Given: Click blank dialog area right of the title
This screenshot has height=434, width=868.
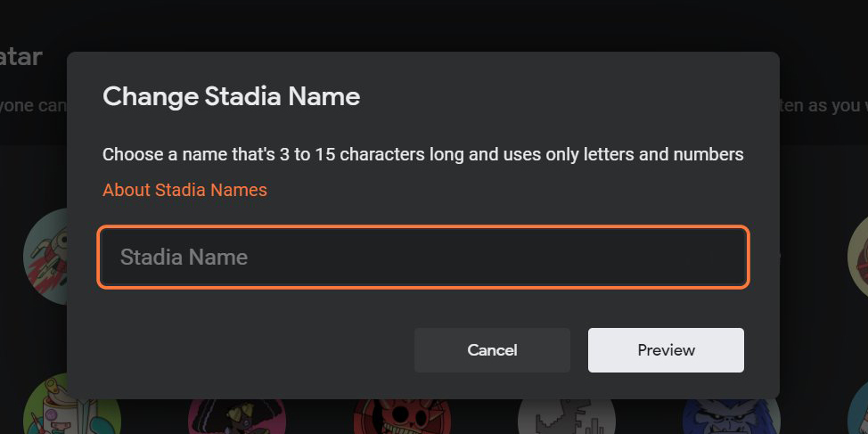Looking at the screenshot, I should [x=570, y=96].
